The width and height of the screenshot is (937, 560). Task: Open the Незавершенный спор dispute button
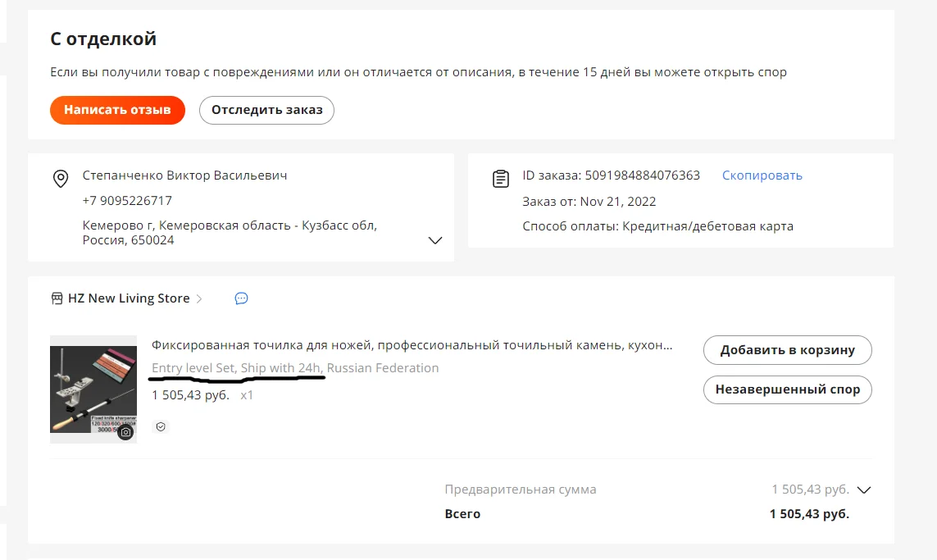click(787, 389)
